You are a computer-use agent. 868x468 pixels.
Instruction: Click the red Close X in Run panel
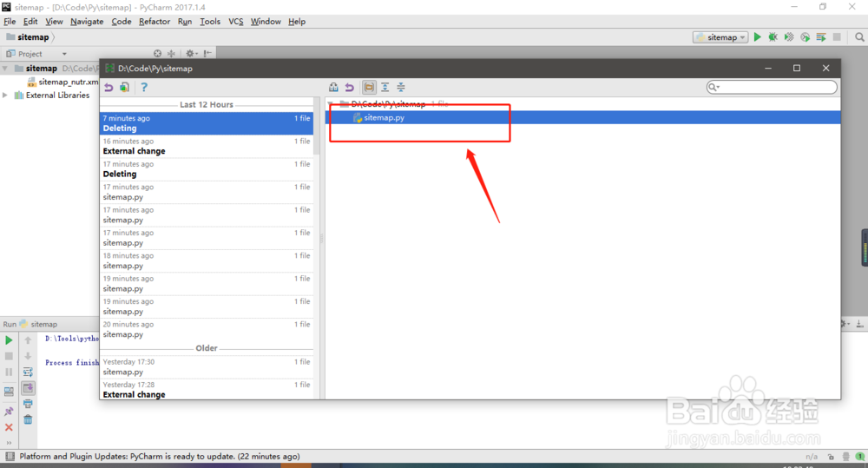pyautogui.click(x=9, y=427)
